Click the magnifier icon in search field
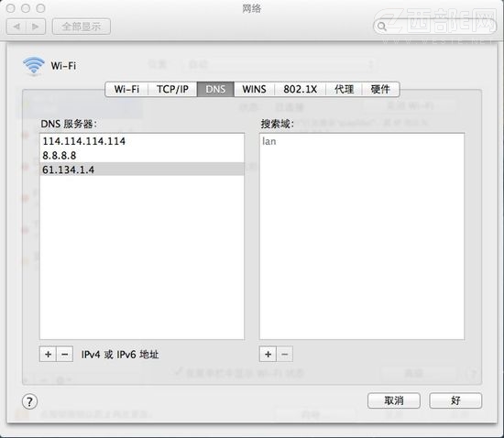504x438 pixels. click(x=381, y=26)
